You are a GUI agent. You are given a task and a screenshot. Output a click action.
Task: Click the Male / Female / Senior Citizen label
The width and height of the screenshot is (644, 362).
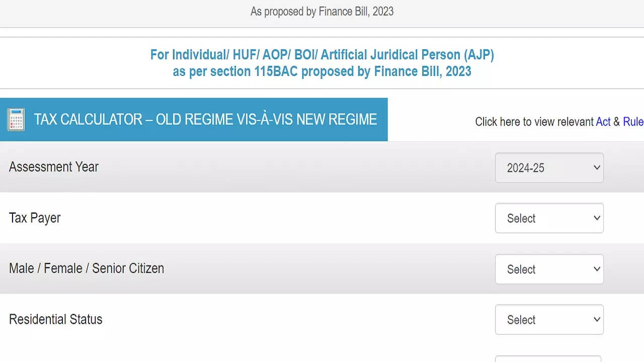87,268
